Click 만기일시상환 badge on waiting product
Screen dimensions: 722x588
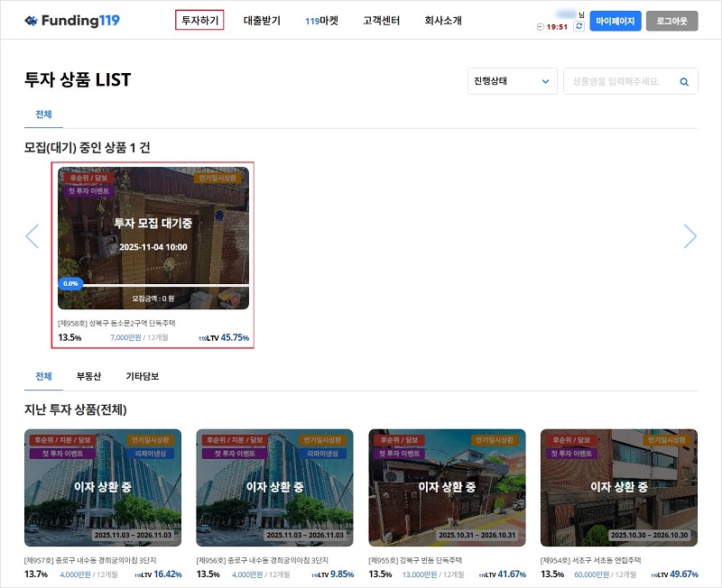point(218,178)
